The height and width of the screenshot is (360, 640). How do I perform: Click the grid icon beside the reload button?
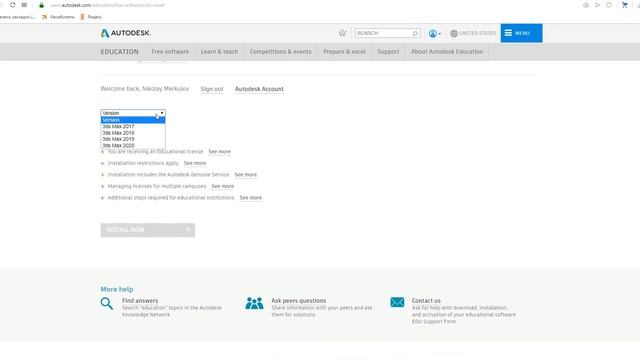(x=24, y=5)
